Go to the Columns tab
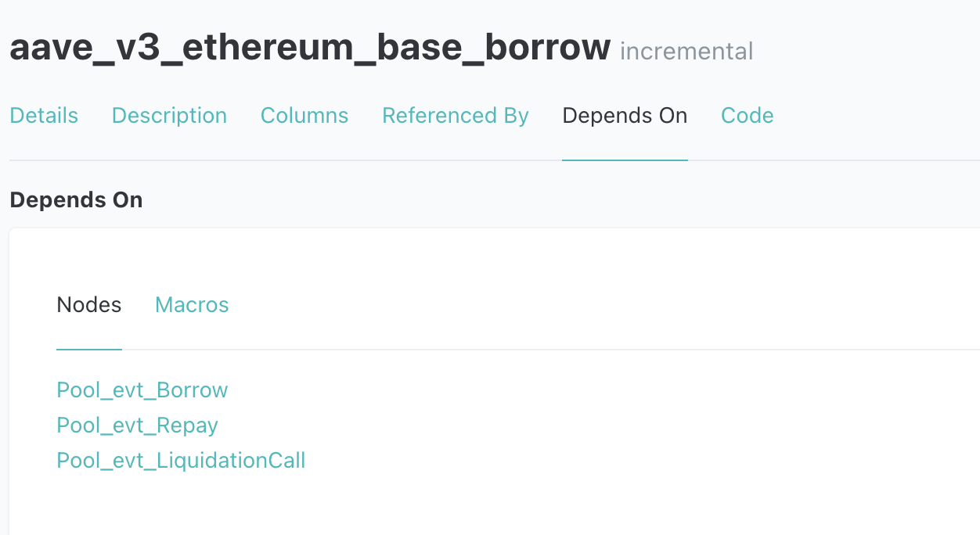Screen dimensions: 980x535 coord(304,116)
